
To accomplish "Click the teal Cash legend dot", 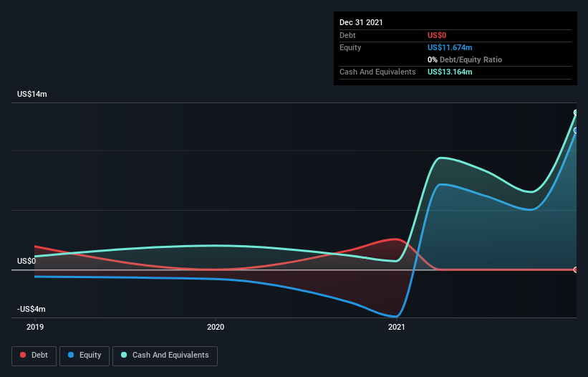I will coord(124,355).
